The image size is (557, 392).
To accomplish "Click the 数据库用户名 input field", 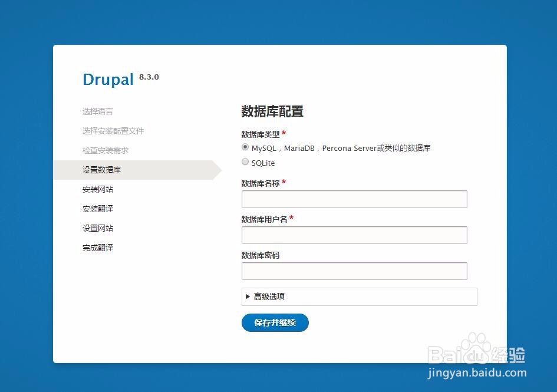I will (354, 235).
